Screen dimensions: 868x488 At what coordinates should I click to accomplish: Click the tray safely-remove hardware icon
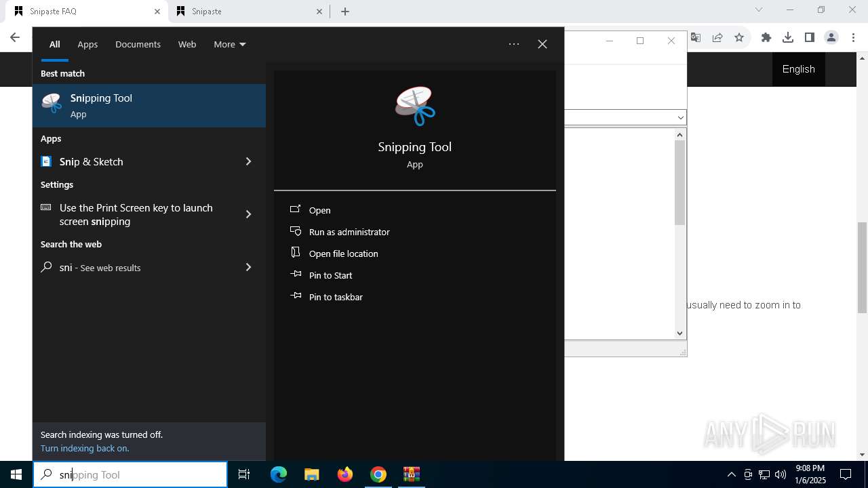point(748,474)
